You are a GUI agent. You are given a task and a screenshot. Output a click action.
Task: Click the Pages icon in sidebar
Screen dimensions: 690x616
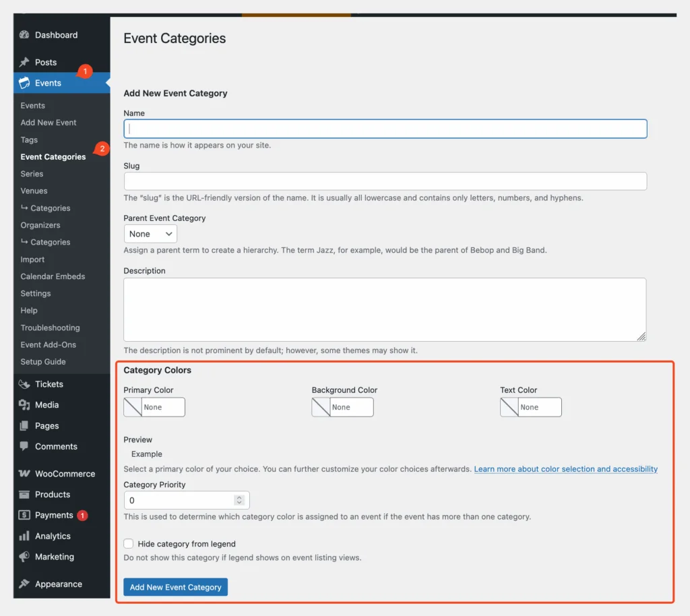[24, 425]
